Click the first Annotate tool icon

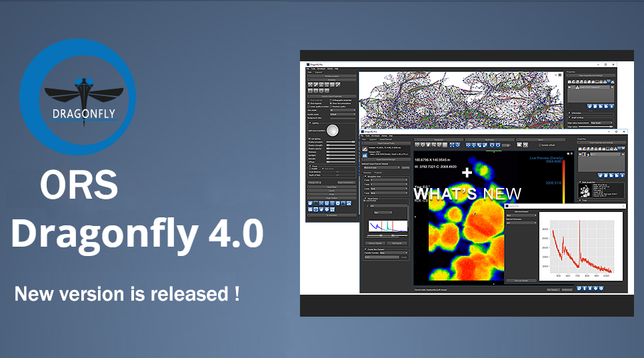click(311, 85)
